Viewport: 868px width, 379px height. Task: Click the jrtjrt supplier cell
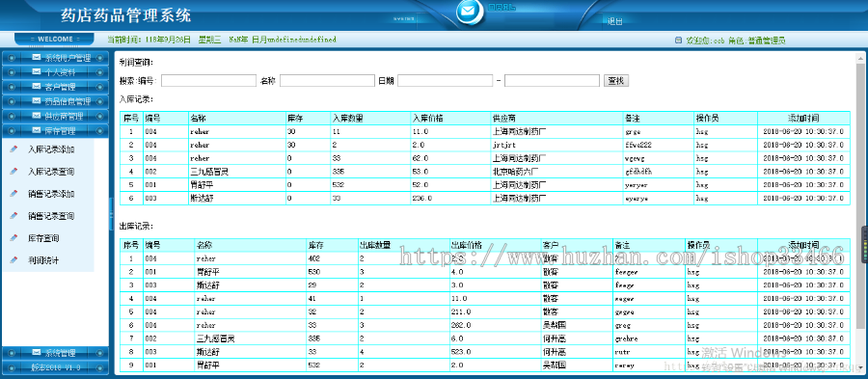pos(503,145)
